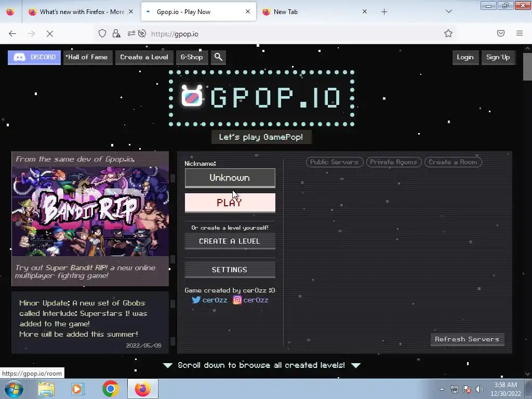Image resolution: width=532 pixels, height=399 pixels.
Task: Stop loading the page
Action: pyautogui.click(x=50, y=34)
